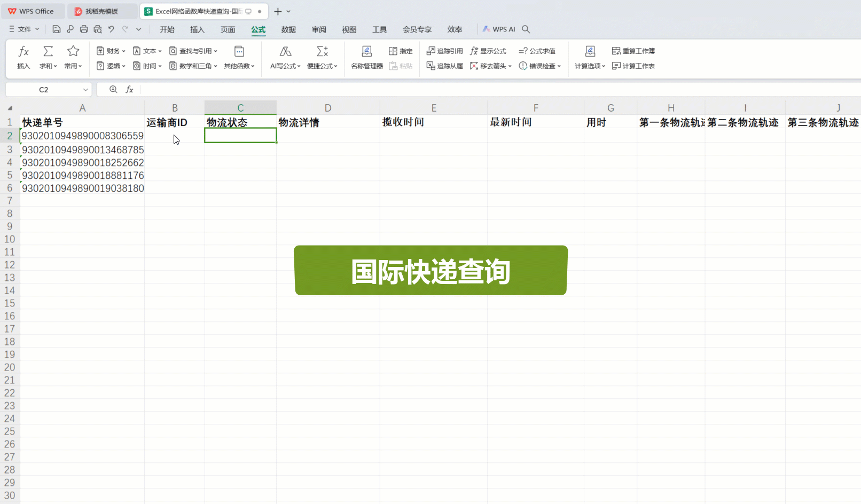Image resolution: width=861 pixels, height=504 pixels.
Task: Click 追踪从属 trace dependents
Action: tap(445, 66)
